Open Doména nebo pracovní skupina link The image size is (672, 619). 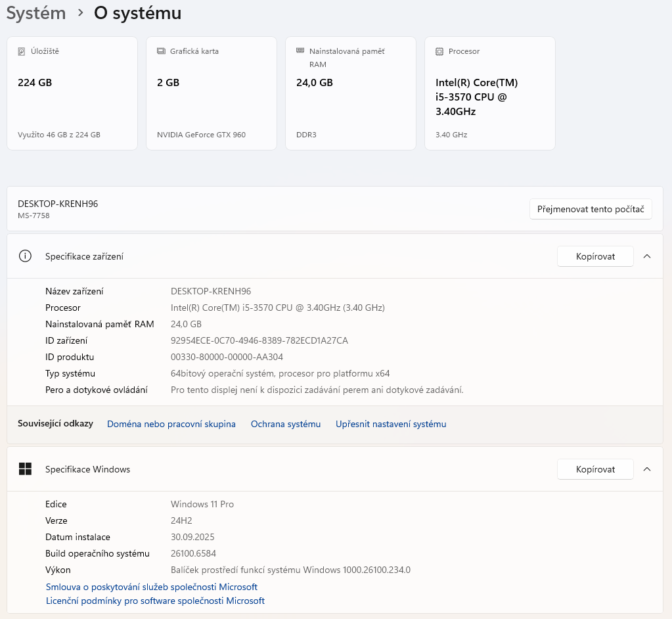tap(171, 424)
